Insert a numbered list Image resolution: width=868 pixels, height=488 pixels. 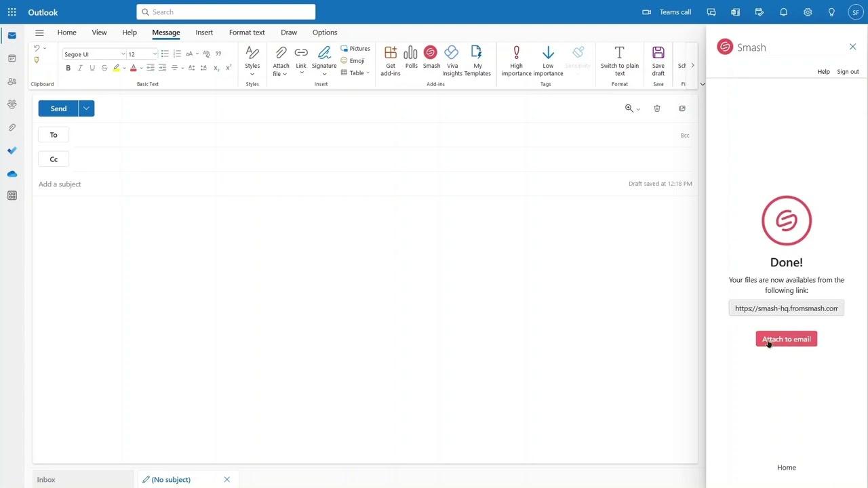177,54
